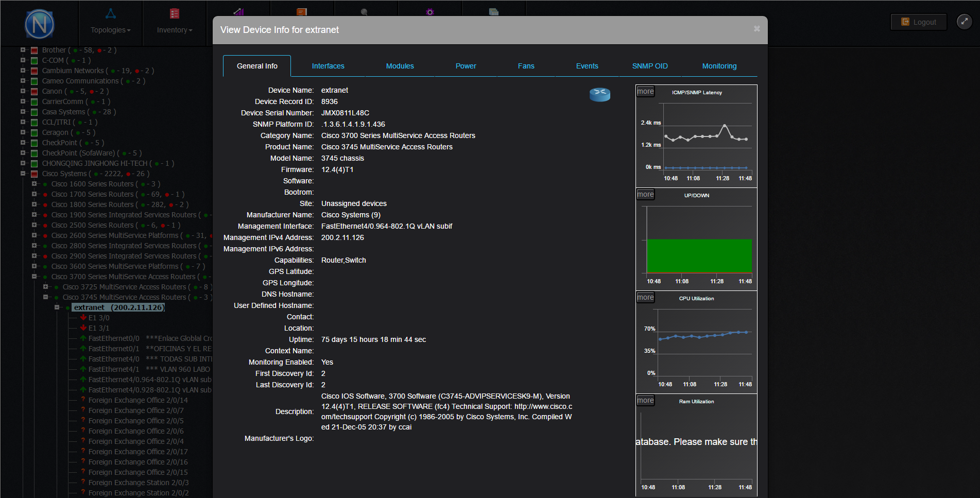980x498 pixels.
Task: Click the purple gear toolbar icon
Action: (x=430, y=11)
